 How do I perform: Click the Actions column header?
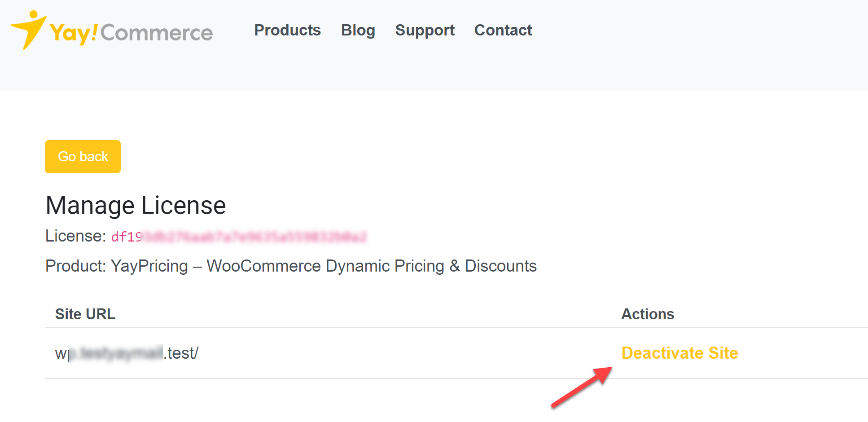(x=647, y=314)
